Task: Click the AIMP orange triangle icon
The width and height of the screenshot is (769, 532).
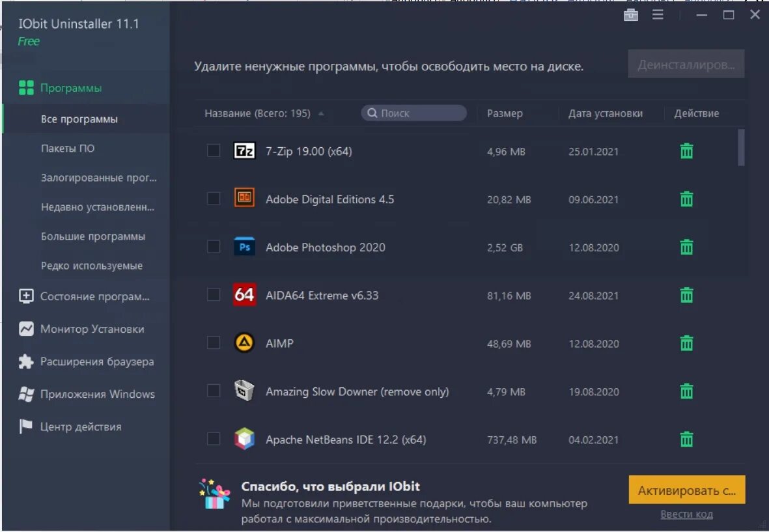Action: tap(244, 343)
